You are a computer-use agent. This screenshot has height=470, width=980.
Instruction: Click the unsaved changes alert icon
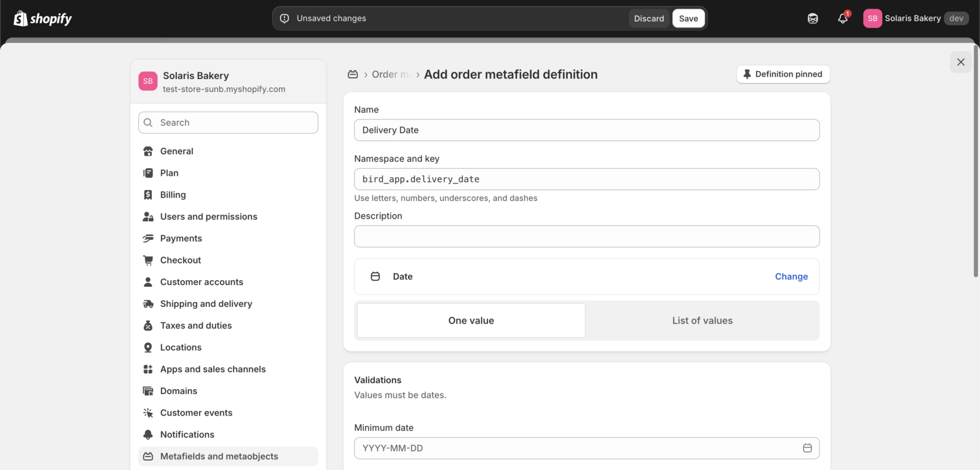[x=284, y=18]
